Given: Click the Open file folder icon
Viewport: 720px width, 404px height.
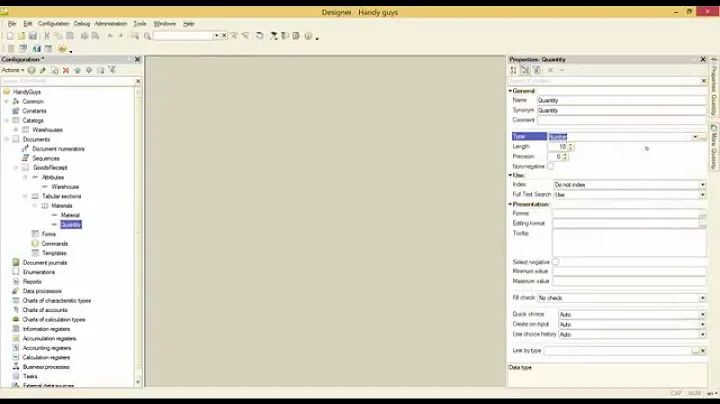Looking at the screenshot, I should click(21, 36).
